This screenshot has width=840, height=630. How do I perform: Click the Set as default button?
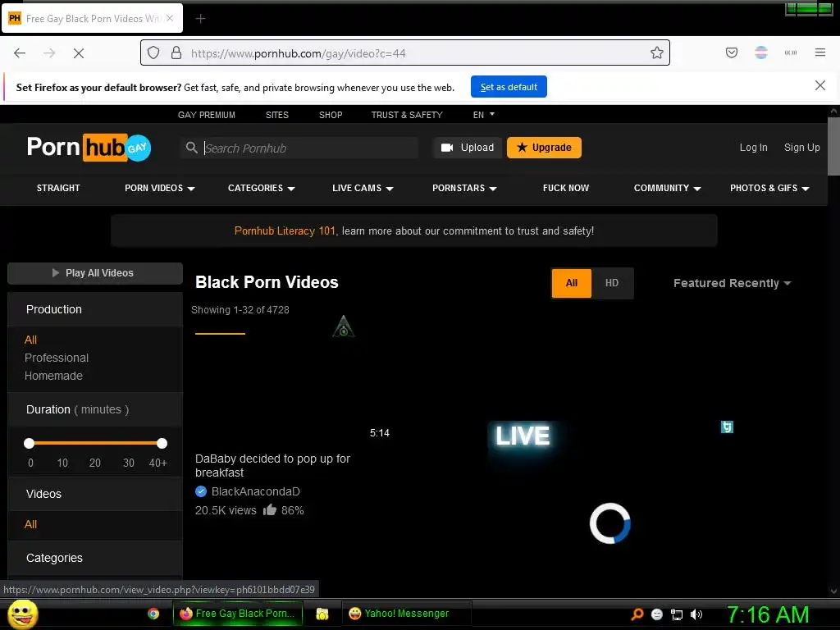pos(509,87)
